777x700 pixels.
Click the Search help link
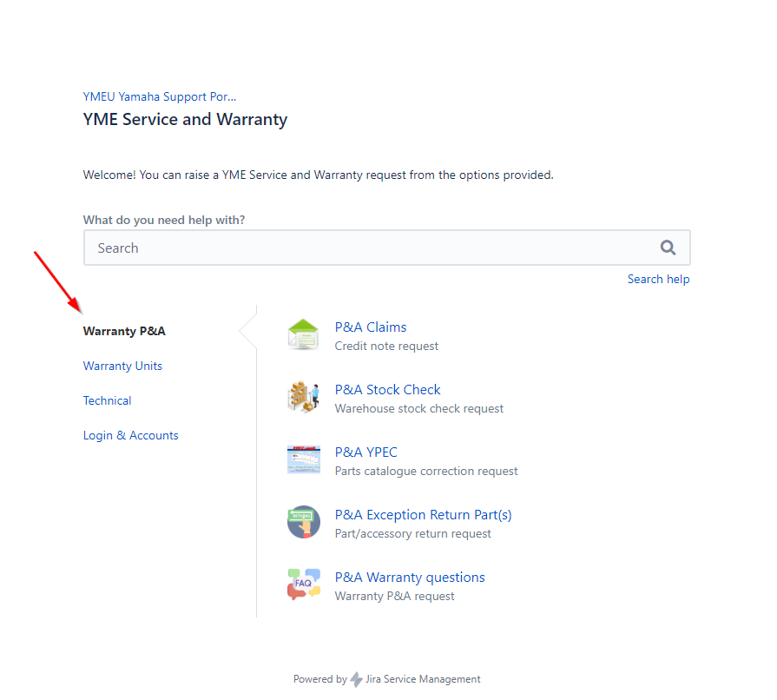point(658,279)
